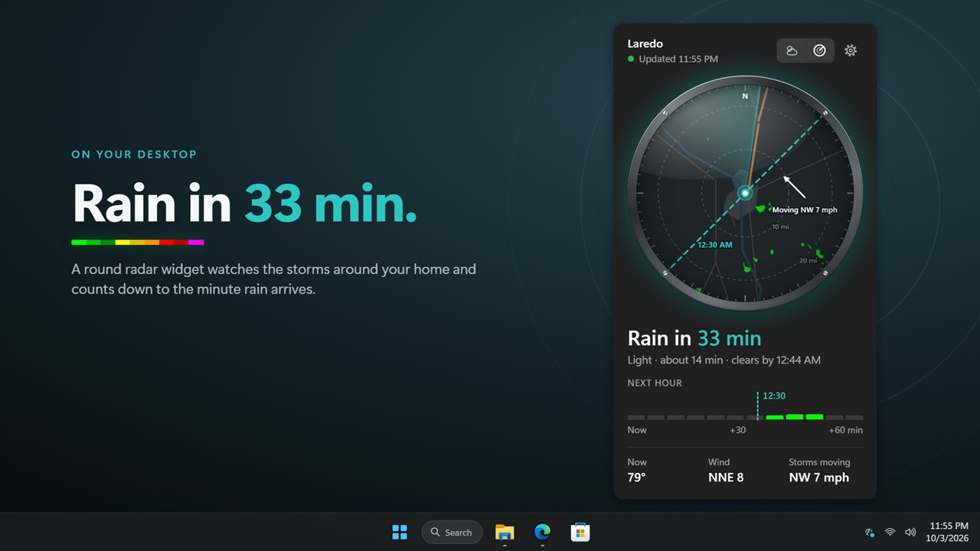Image resolution: width=980 pixels, height=551 pixels.
Task: Click the large Rain in 33 min. headline
Action: pyautogui.click(x=244, y=204)
